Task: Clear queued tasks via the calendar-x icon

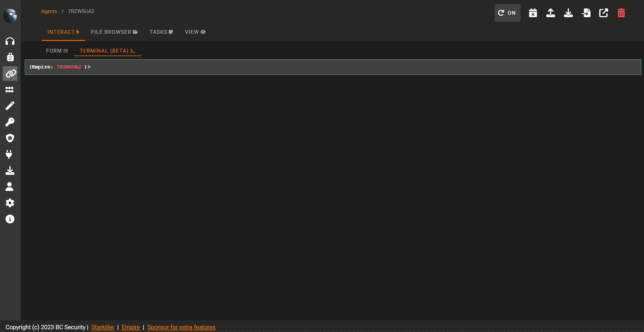Action: coord(533,13)
